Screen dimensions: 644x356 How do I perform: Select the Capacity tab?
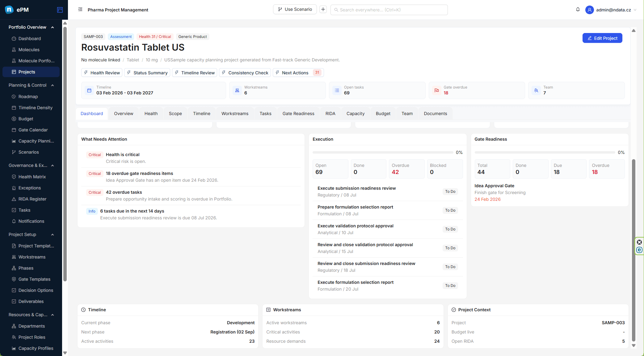coord(356,114)
